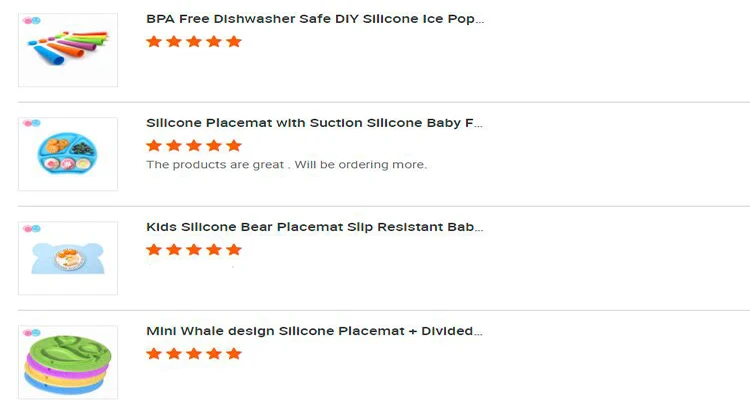Click the third star of the Suction Placemat rating
This screenshot has height=400, width=750.
[194, 146]
